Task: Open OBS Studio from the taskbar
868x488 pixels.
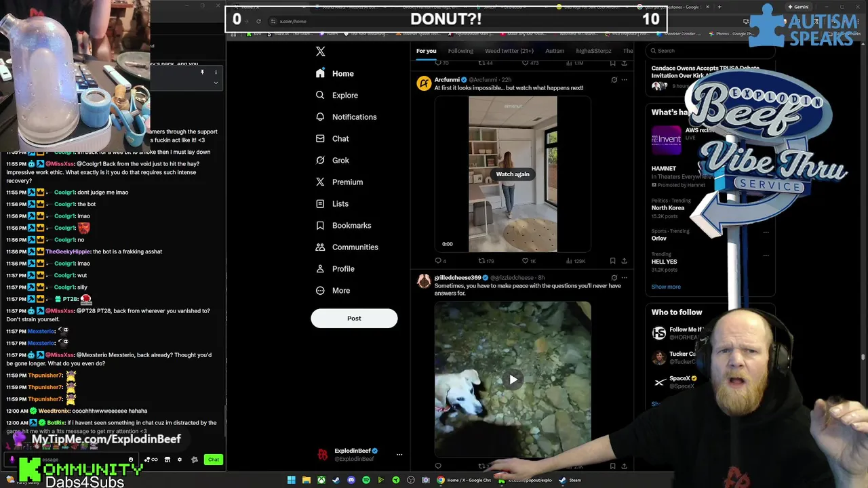Action: coord(411,480)
